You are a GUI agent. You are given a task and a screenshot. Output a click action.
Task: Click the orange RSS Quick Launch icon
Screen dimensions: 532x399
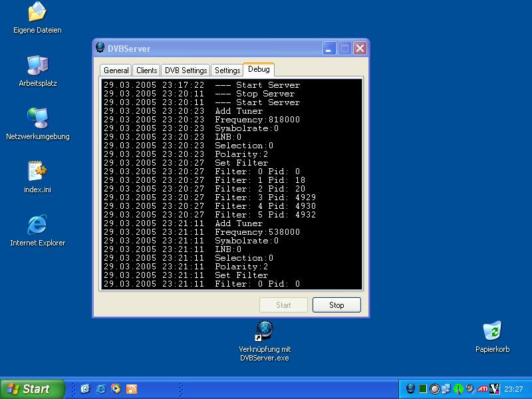click(x=132, y=389)
